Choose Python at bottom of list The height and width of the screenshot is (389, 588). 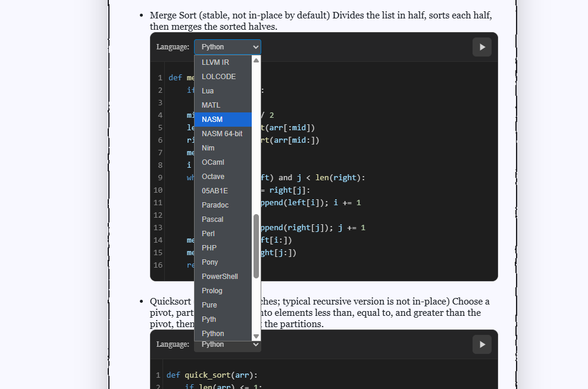[x=223, y=333]
